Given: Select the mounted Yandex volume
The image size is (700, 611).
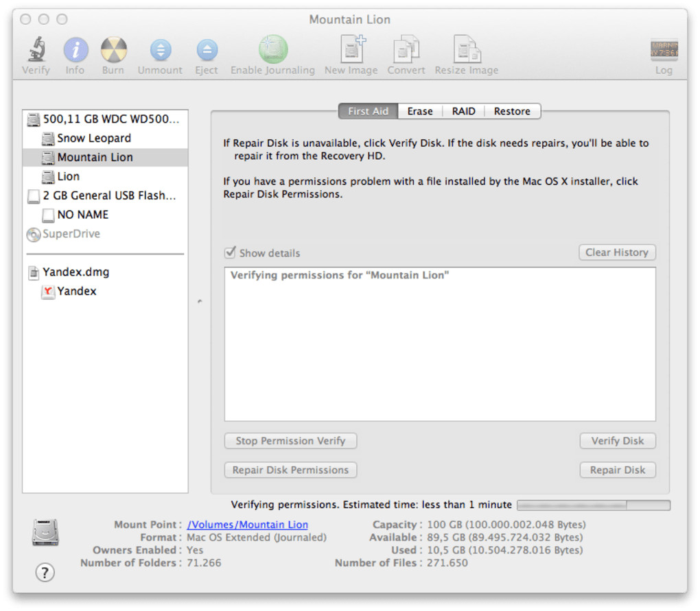Looking at the screenshot, I should click(x=106, y=291).
